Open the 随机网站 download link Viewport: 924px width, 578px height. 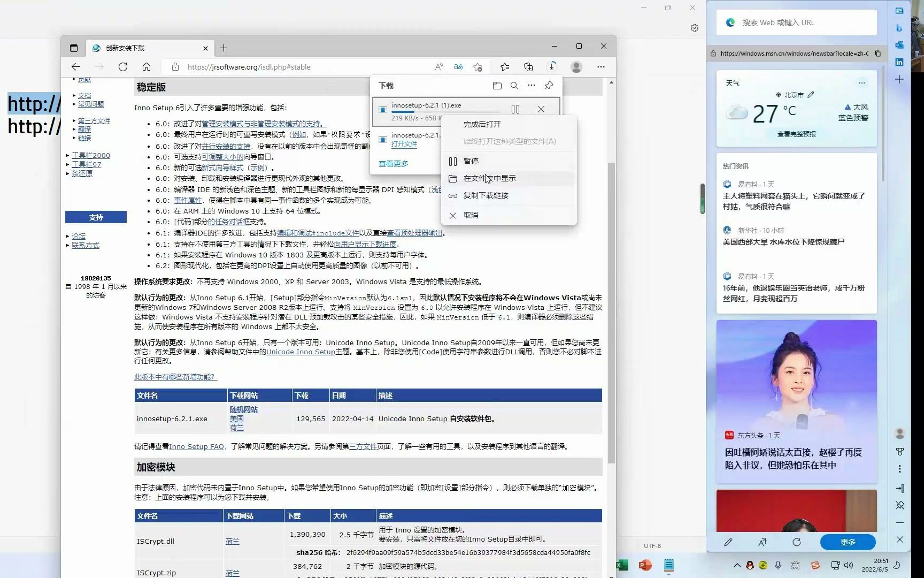tap(244, 409)
